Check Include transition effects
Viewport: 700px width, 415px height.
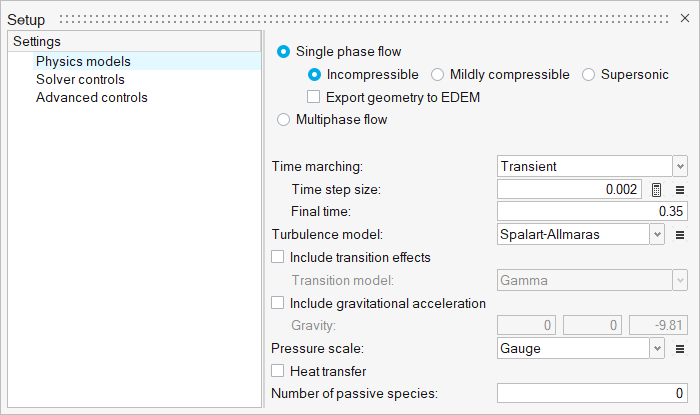point(278,257)
